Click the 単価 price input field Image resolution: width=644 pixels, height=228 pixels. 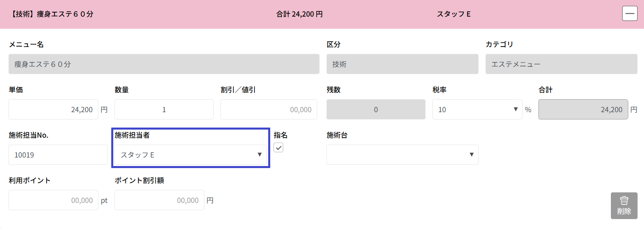click(x=53, y=109)
